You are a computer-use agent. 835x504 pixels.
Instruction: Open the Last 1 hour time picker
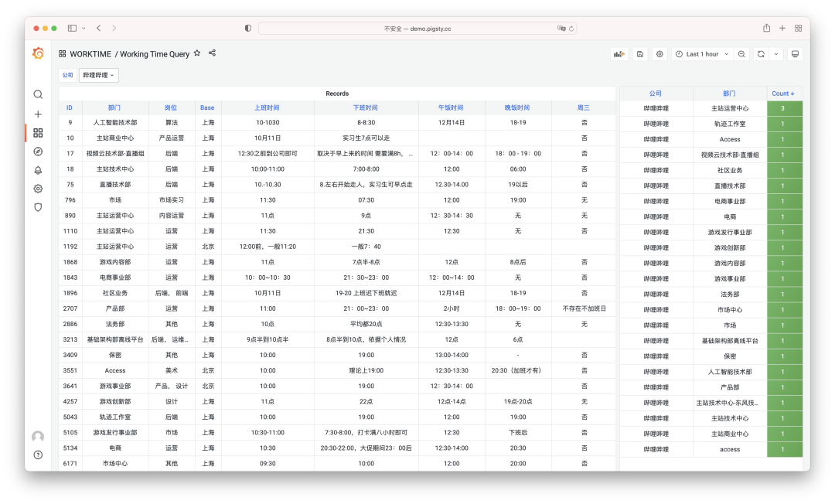(x=697, y=54)
